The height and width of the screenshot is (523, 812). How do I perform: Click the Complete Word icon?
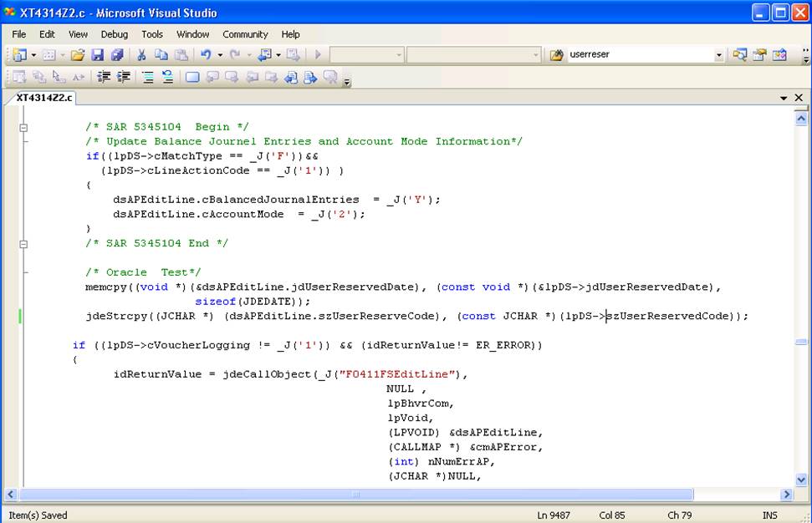(x=79, y=77)
